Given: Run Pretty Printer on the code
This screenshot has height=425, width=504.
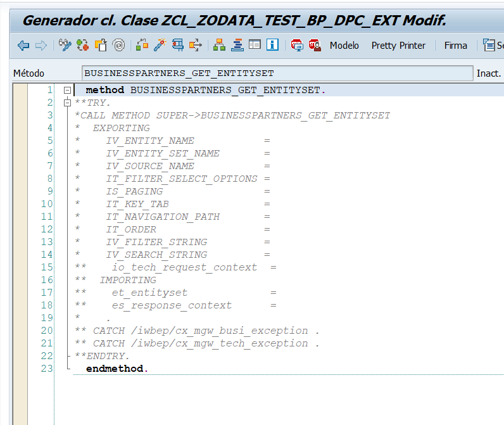Looking at the screenshot, I should tap(398, 46).
